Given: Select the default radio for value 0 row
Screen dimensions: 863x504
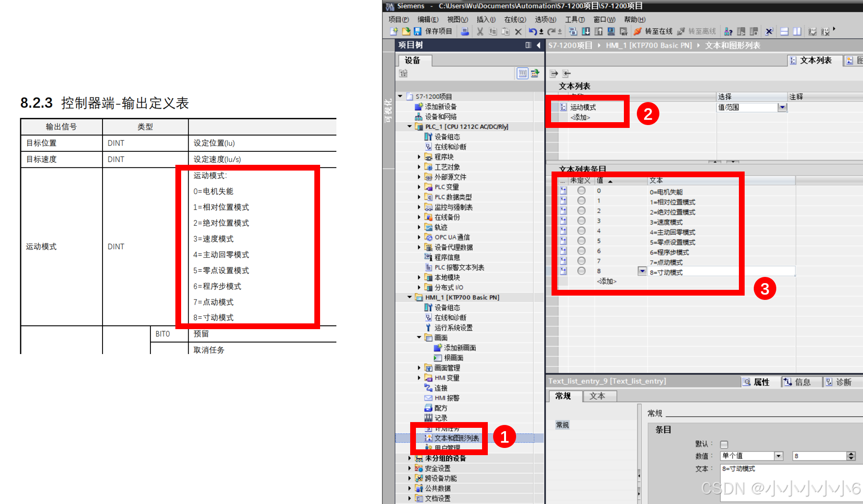Looking at the screenshot, I should point(581,191).
